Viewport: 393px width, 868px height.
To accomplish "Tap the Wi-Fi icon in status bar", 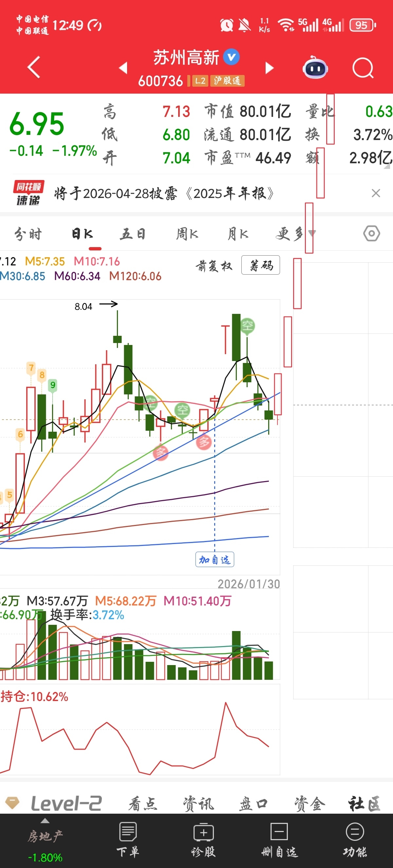I will pyautogui.click(x=286, y=25).
